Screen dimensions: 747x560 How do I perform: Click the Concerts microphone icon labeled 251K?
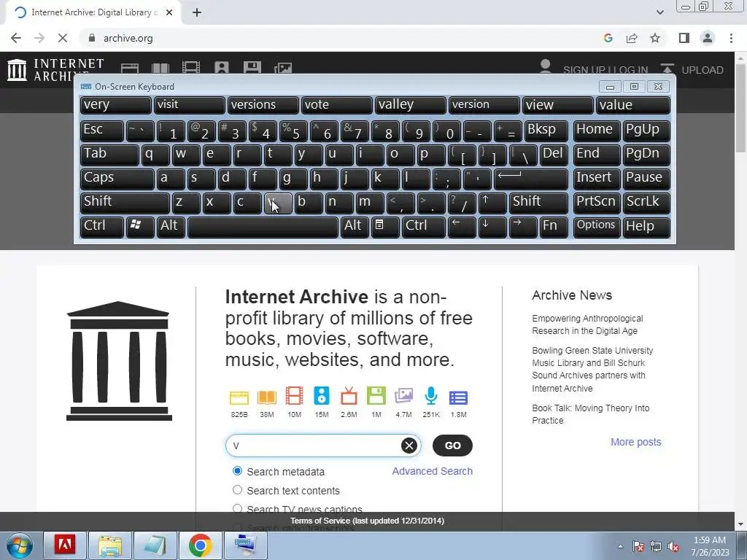click(431, 396)
